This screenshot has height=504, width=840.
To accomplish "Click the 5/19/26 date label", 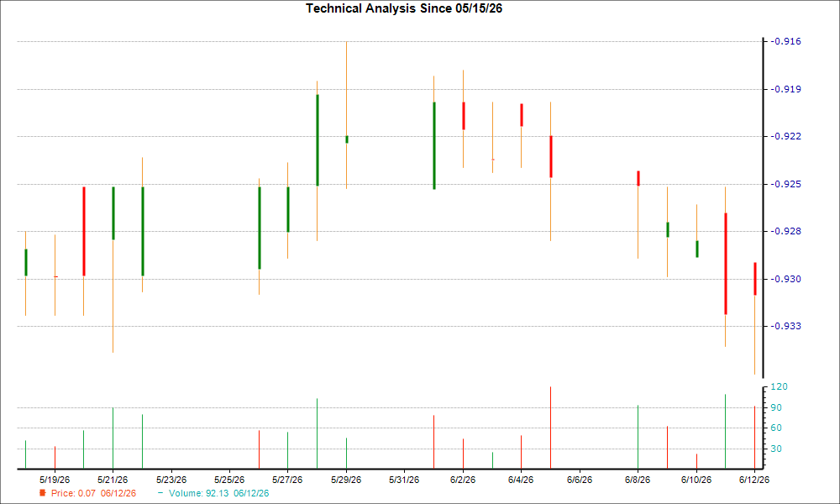I will point(55,480).
